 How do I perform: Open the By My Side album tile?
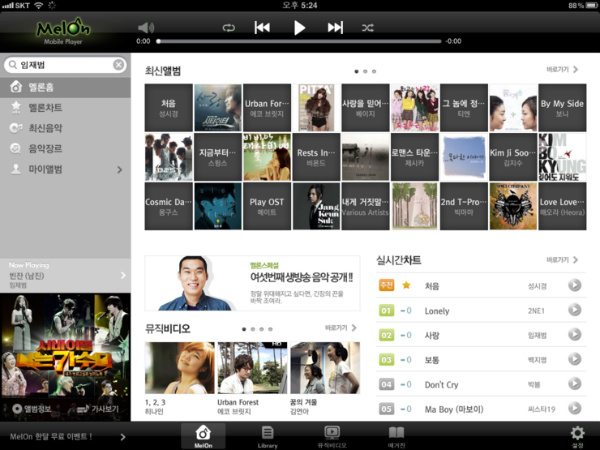pos(562,108)
